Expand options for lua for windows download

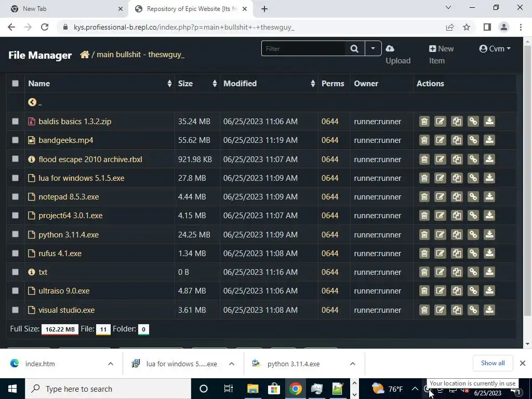232,364
